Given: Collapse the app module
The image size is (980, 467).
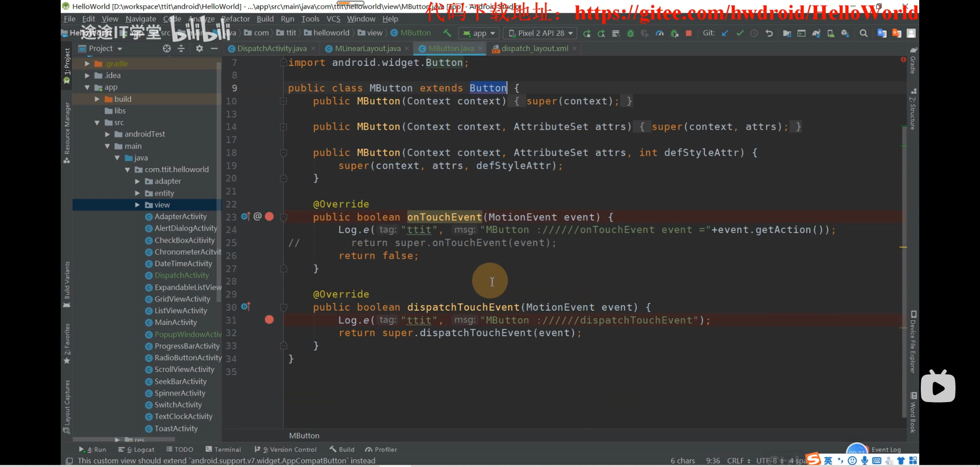Looking at the screenshot, I should click(x=87, y=87).
